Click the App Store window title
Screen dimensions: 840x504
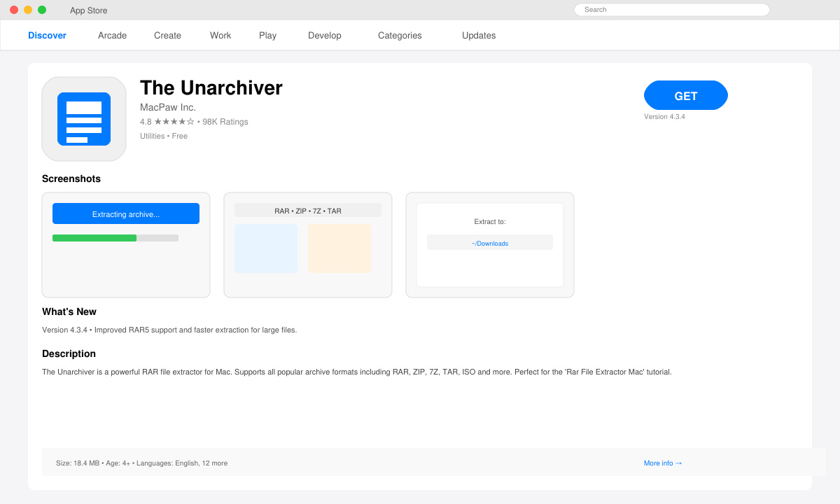pyautogui.click(x=89, y=10)
